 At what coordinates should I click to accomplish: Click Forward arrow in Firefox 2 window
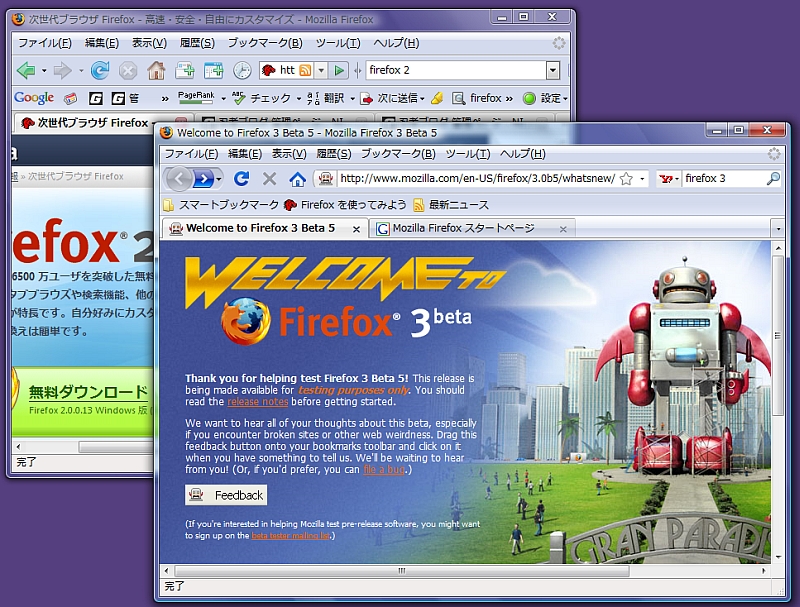62,70
